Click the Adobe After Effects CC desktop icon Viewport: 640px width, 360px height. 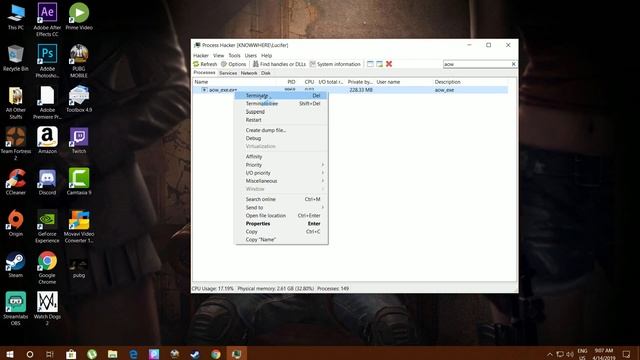(47, 19)
